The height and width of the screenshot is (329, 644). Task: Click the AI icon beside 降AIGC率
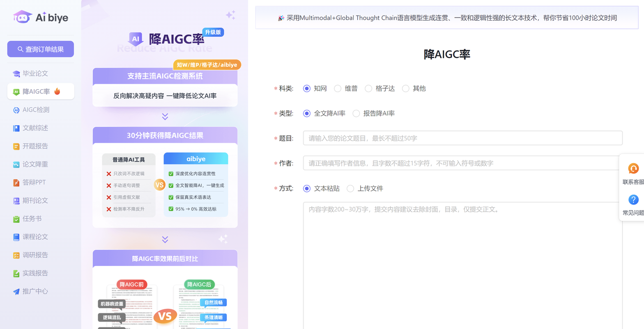(17, 92)
